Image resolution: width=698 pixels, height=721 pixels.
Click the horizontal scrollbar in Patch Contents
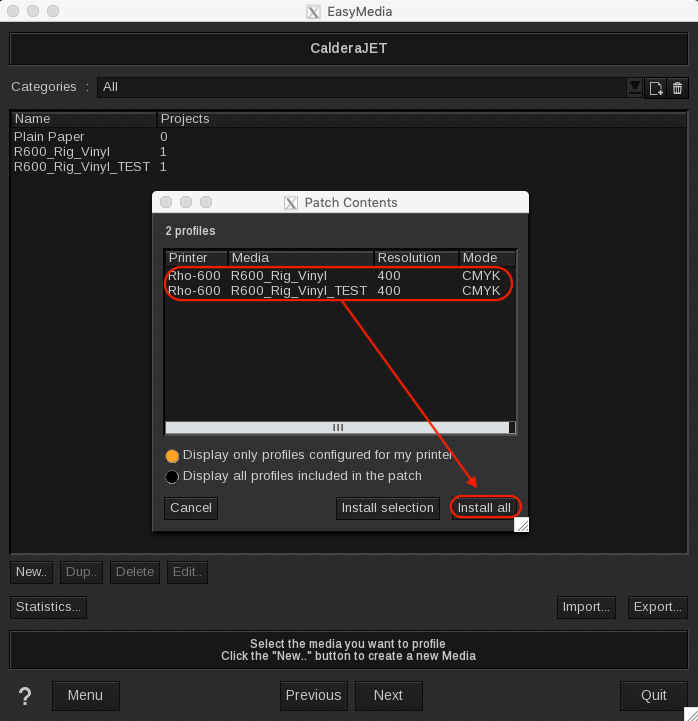click(337, 428)
